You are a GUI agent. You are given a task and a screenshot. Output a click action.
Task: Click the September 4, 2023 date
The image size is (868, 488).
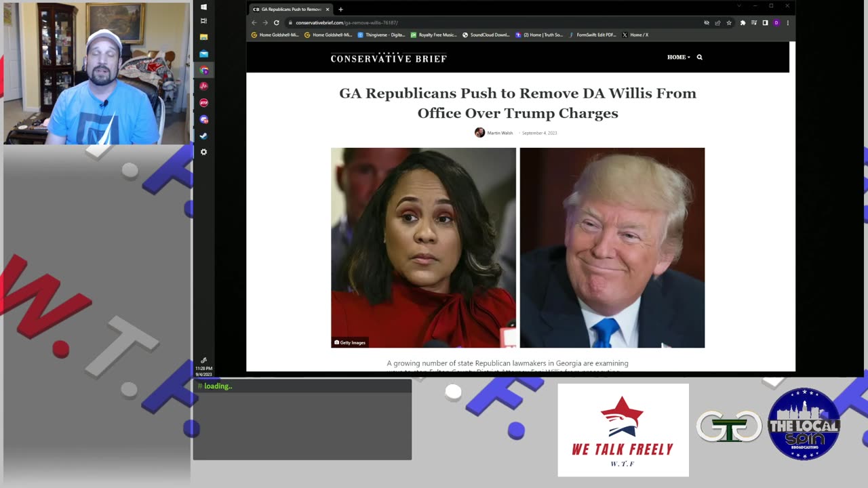pyautogui.click(x=539, y=133)
